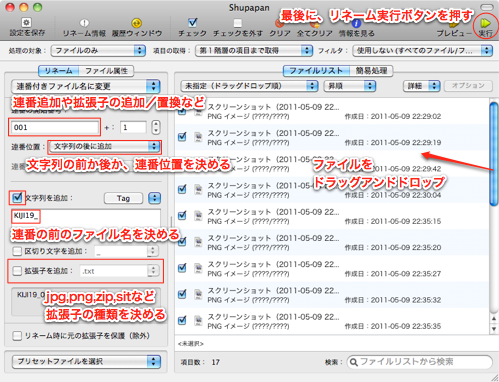
Task: Switch to the ファイル属性 tab
Action: pos(106,71)
